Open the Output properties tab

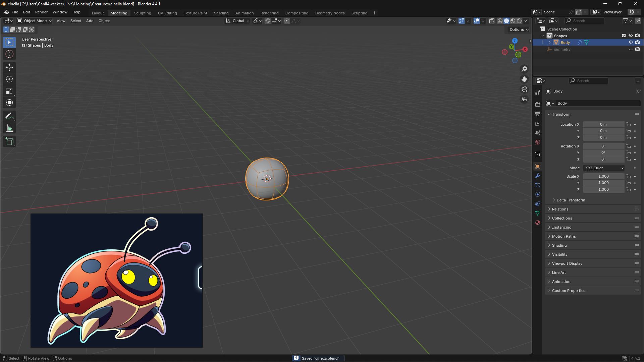[538, 114]
